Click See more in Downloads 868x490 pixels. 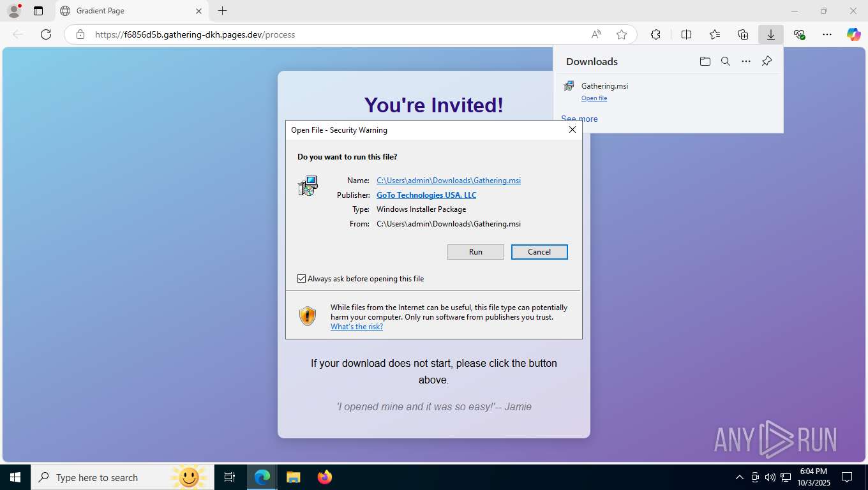[x=580, y=119]
